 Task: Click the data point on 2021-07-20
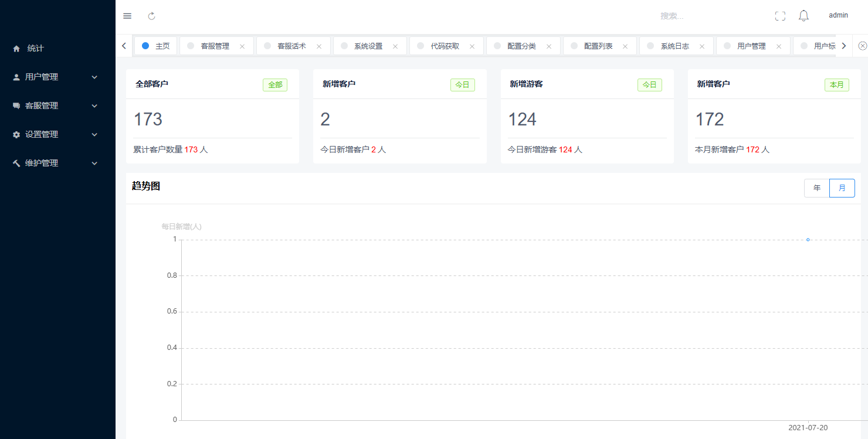[808, 240]
